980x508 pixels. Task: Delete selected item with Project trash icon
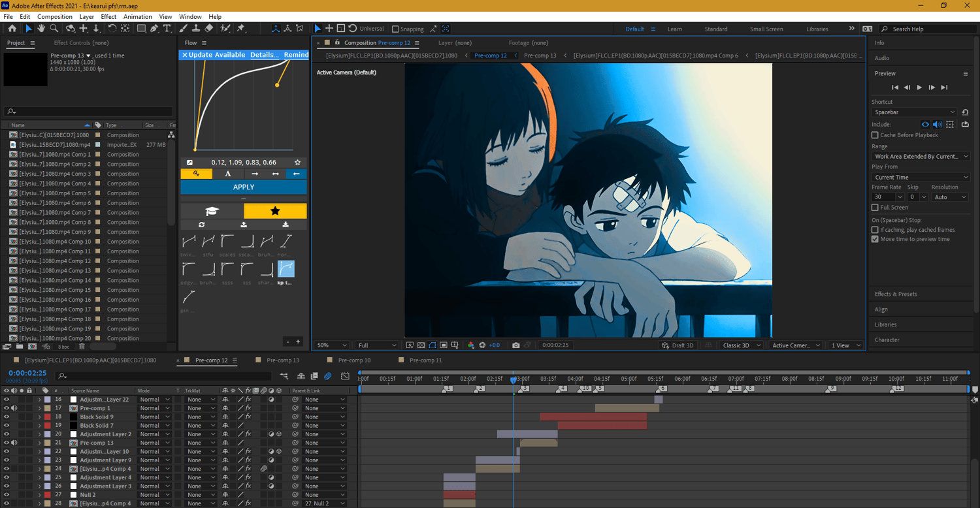tap(82, 347)
